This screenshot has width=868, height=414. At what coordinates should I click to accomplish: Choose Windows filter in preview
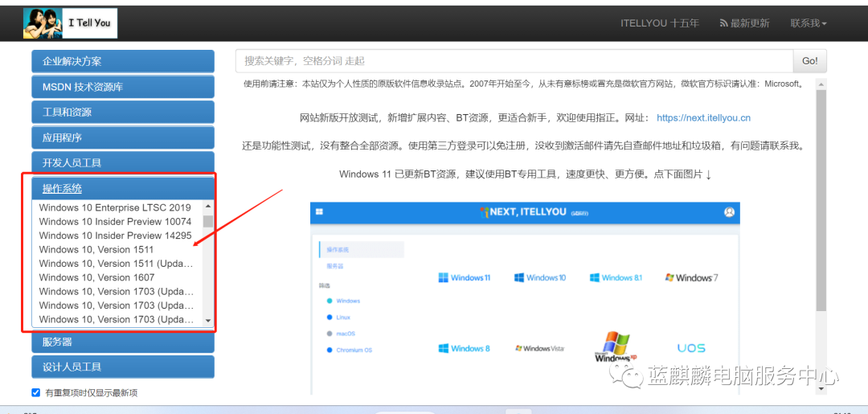tap(343, 301)
